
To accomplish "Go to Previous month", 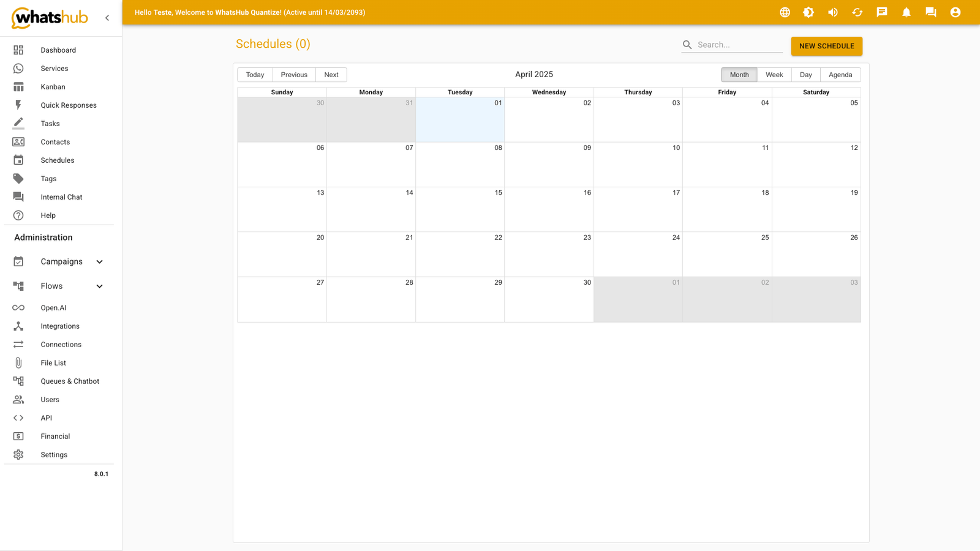I will [294, 74].
